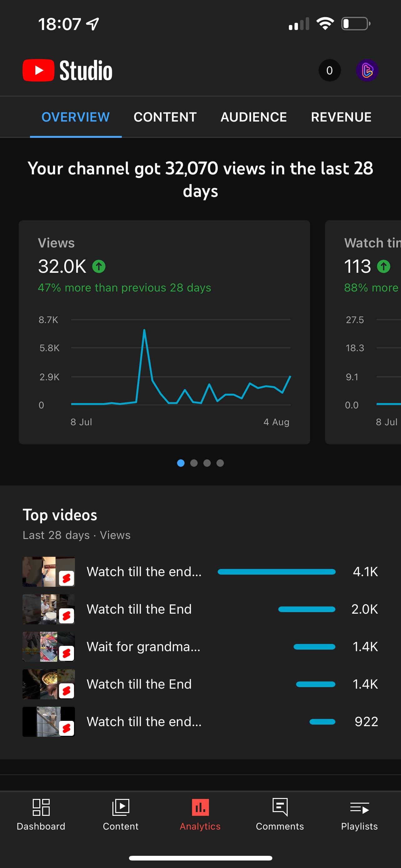The width and height of the screenshot is (401, 868).
Task: Tap the YouTube Studio logo
Action: point(67,70)
